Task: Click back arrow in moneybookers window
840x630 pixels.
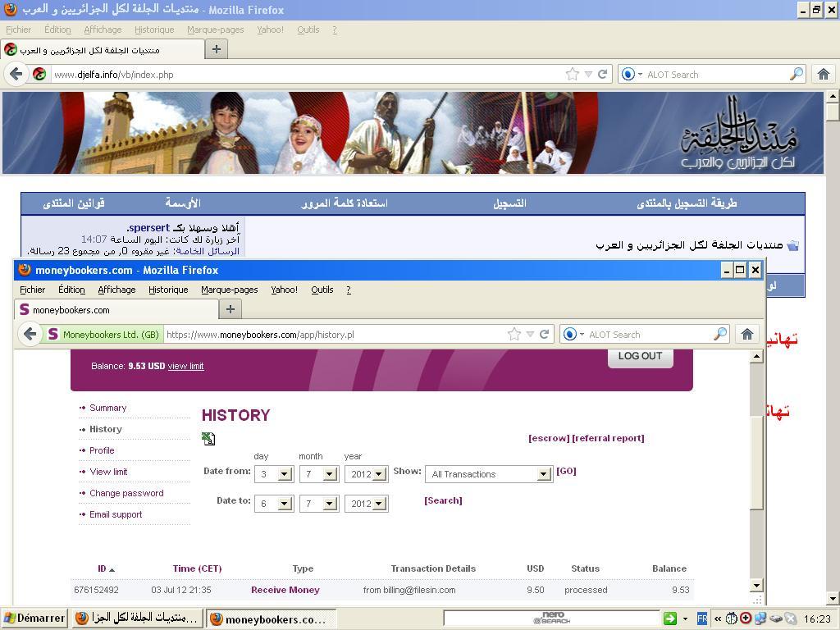Action: (30, 335)
